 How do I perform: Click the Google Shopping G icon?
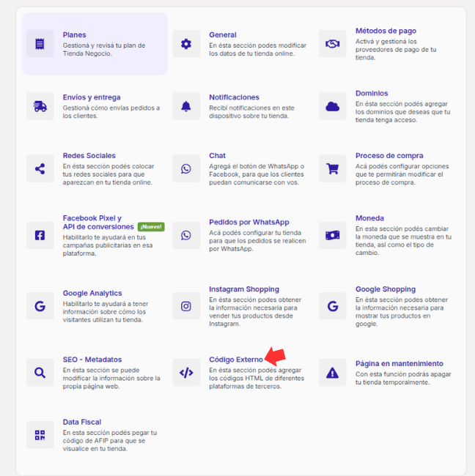332,306
